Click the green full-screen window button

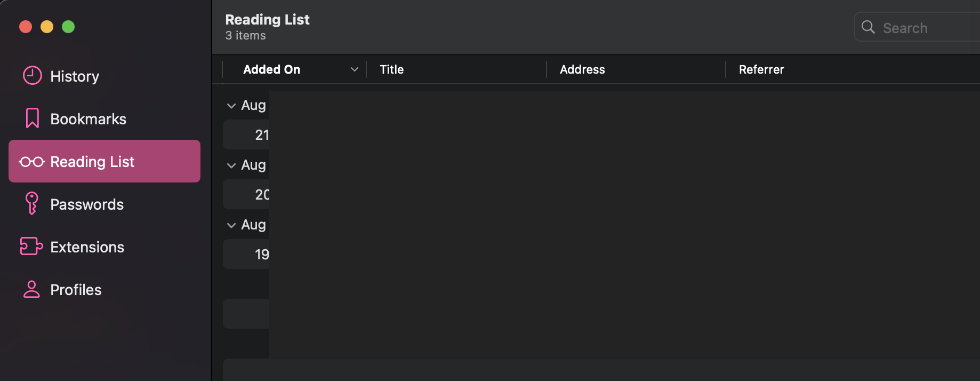[68, 27]
